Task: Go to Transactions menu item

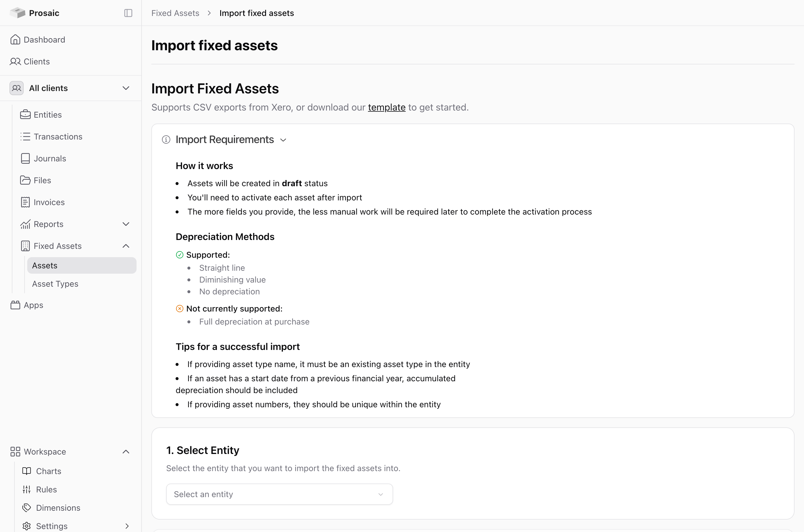Action: pyautogui.click(x=58, y=136)
